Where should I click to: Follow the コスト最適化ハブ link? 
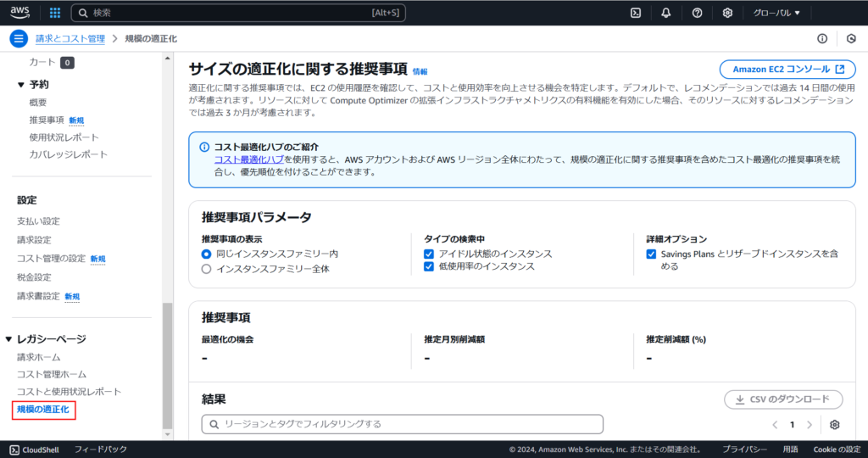coord(249,159)
